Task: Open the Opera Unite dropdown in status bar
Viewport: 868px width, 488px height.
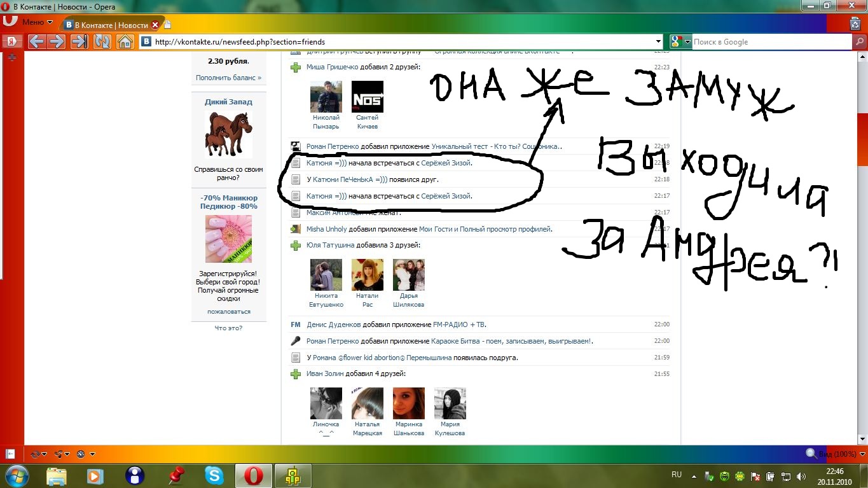Action: [x=62, y=454]
